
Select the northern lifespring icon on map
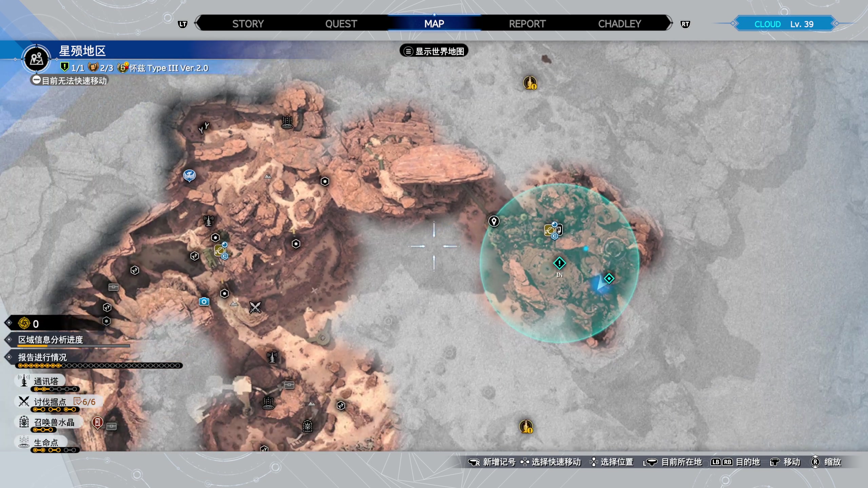pos(287,122)
